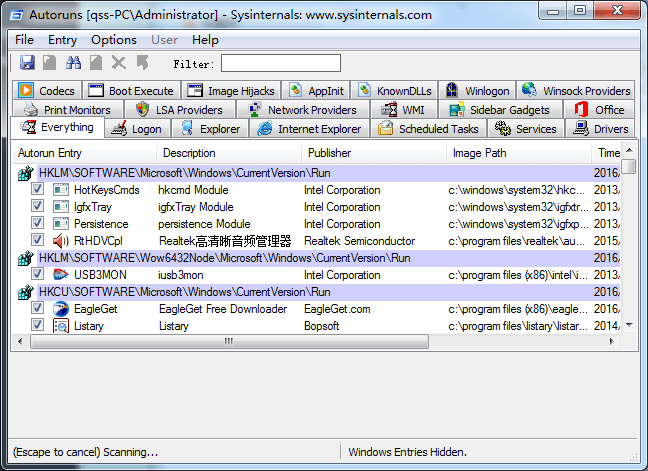
Task: Uncheck the USB3MON autorun entry
Action: (37, 274)
